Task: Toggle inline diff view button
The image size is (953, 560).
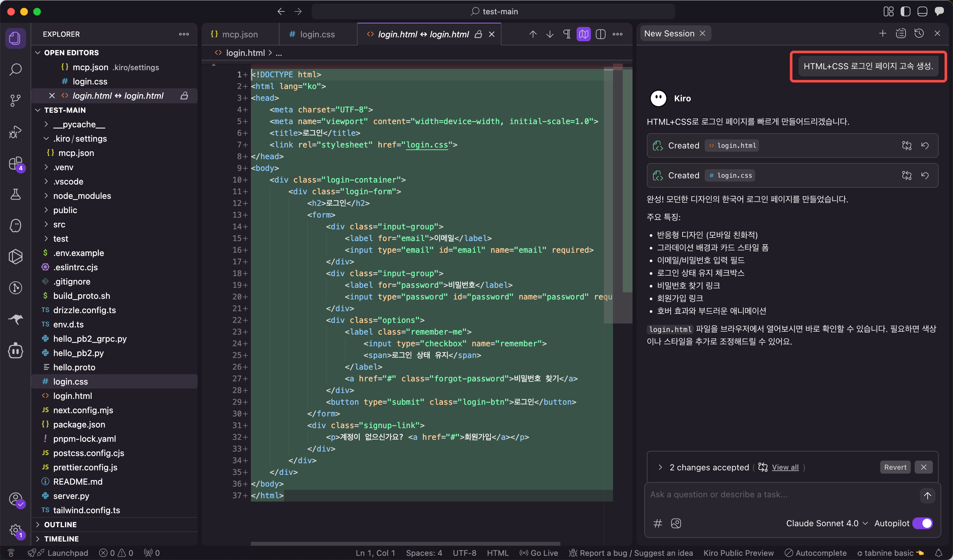Action: [601, 34]
